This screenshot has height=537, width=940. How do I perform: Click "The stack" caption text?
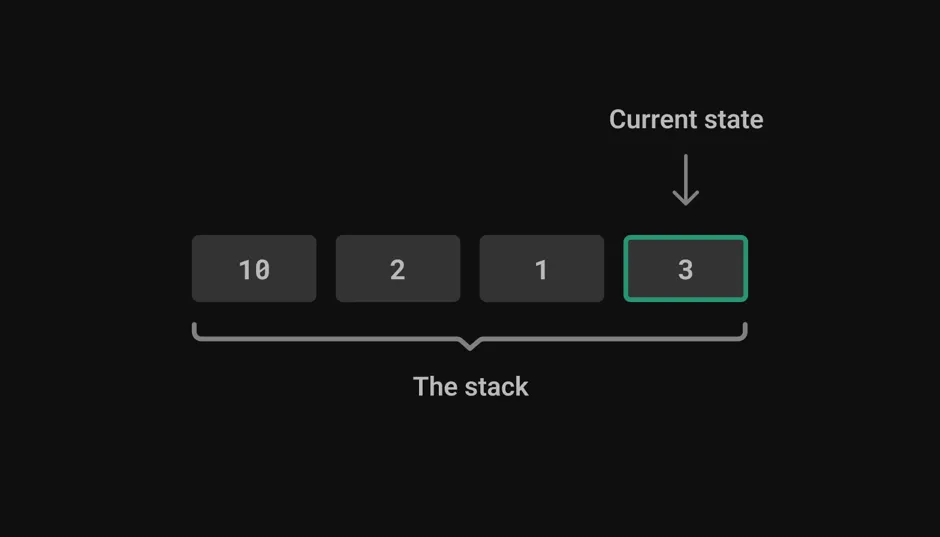(471, 387)
